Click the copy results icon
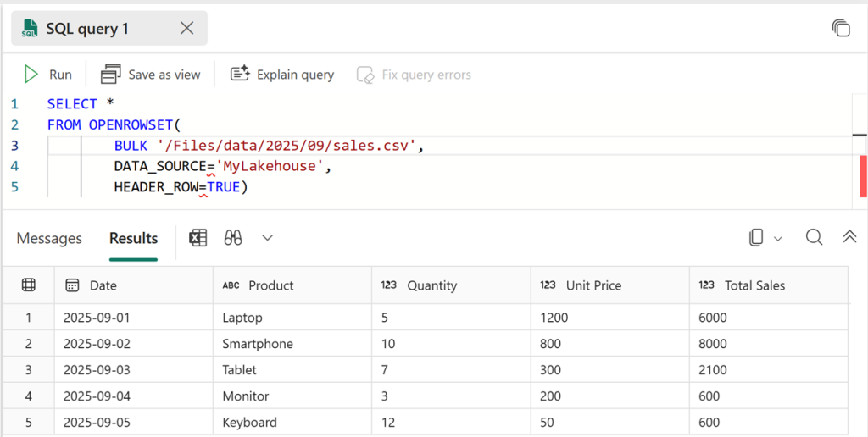 (x=756, y=238)
